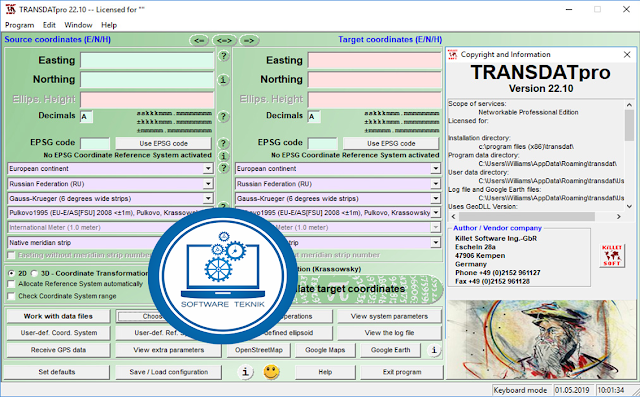Click the Copyright and Information panel icon
Image resolution: width=640 pixels, height=397 pixels.
point(453,54)
